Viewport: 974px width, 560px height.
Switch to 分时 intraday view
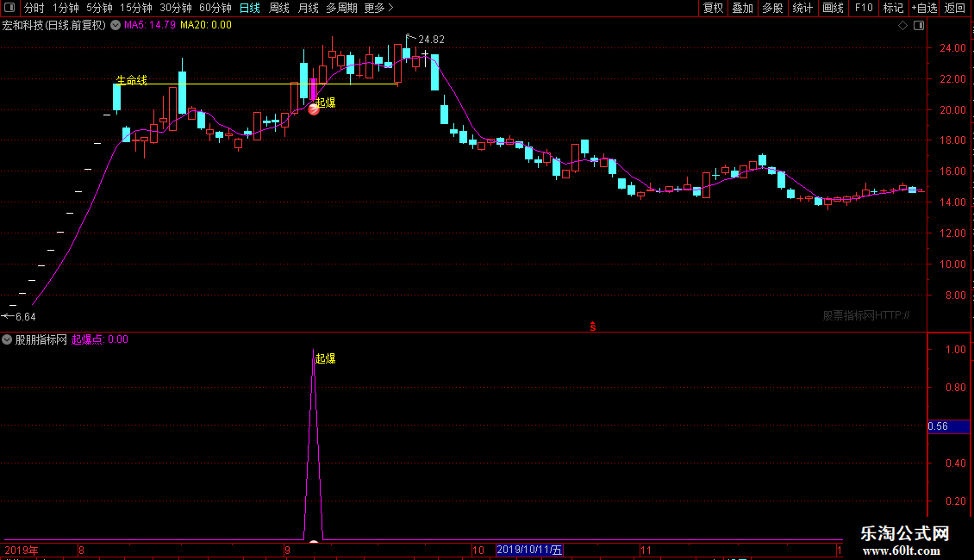click(34, 8)
